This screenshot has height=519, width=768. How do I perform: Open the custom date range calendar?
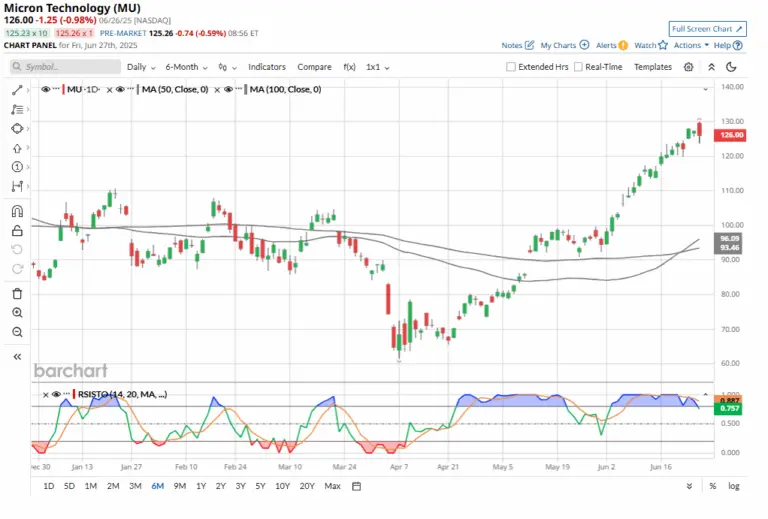357,486
